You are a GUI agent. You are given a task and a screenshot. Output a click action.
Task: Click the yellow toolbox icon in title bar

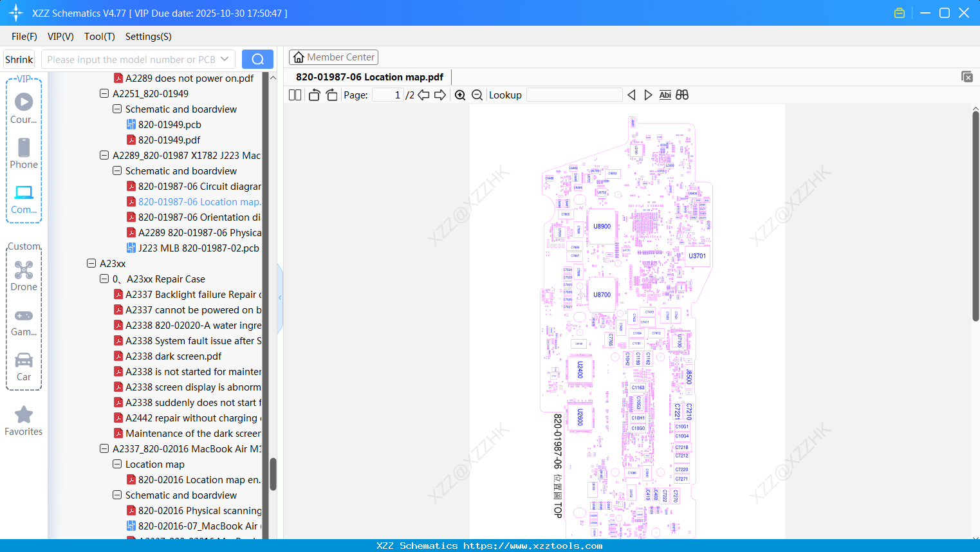pos(900,13)
